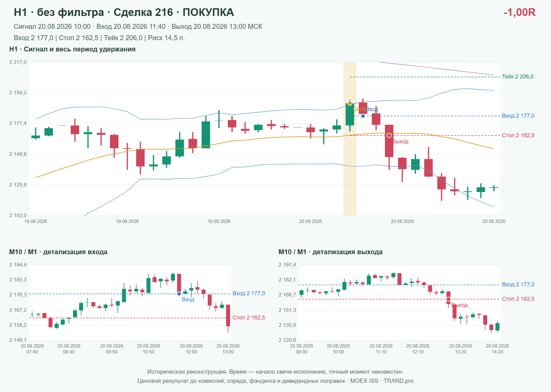Click the 14:20 time tick in exit chart
Screen dimensions: 551x392
(497, 352)
